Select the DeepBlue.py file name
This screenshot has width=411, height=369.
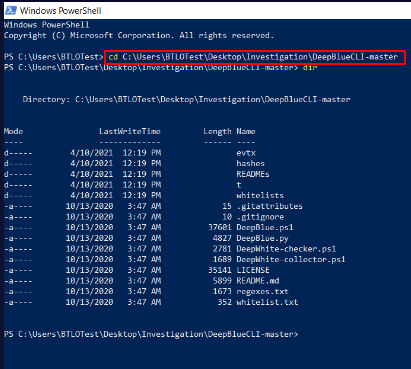pos(263,238)
